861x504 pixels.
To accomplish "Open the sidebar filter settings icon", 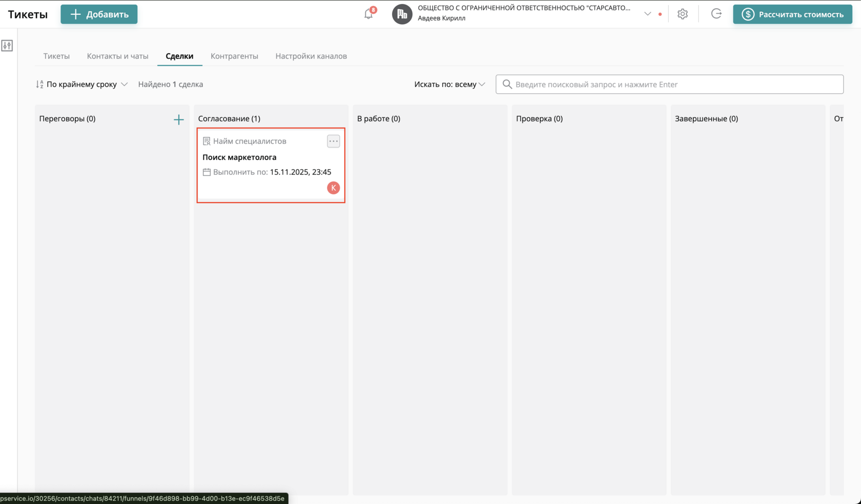I will click(7, 46).
